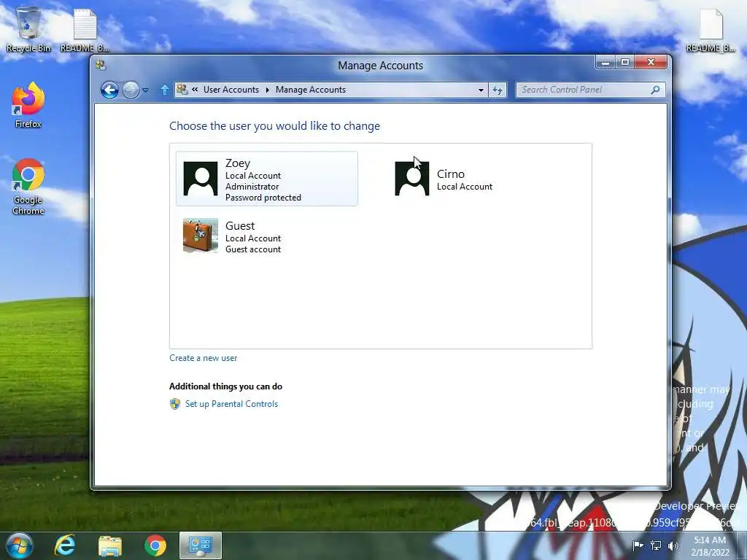747x560 pixels.
Task: Select the Google Chrome desktop shortcut
Action: [28, 187]
